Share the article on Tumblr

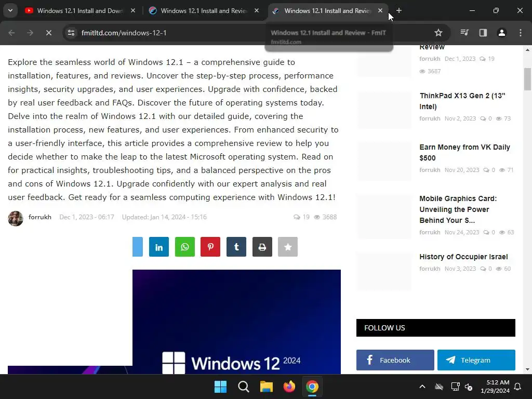(x=236, y=247)
